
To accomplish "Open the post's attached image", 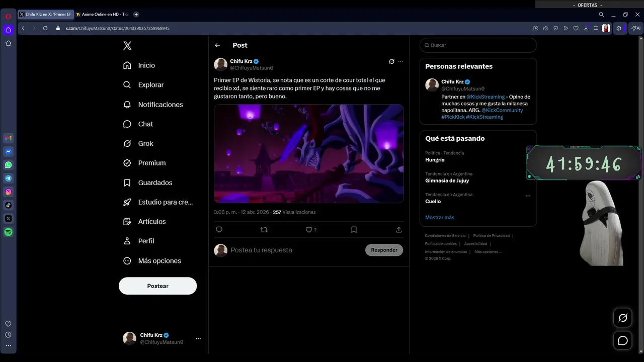I will (x=309, y=153).
